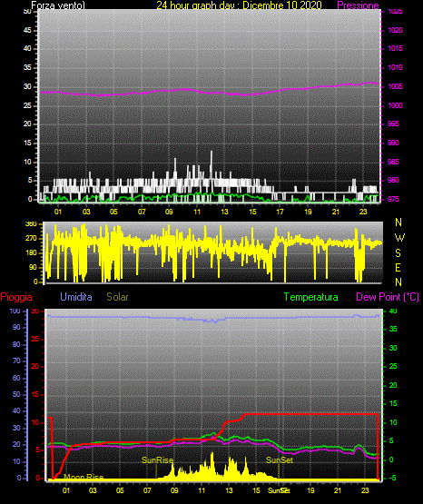Viewport: 423px width, 504px height.
Task: Click the 60 value on blue humidity axis
Action: pos(16,378)
